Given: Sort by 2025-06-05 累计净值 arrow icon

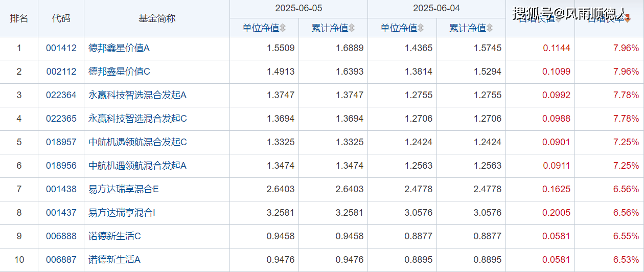Looking at the screenshot, I should 352,28.
